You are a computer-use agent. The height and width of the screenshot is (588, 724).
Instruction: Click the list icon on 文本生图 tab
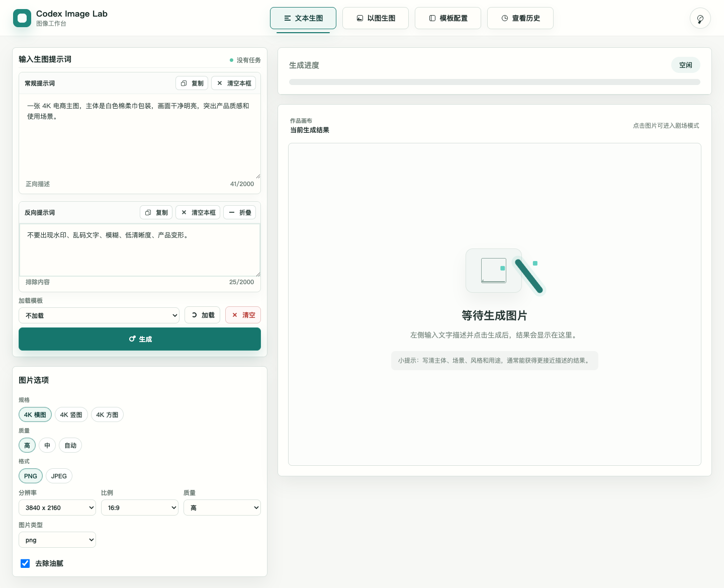pyautogui.click(x=288, y=18)
